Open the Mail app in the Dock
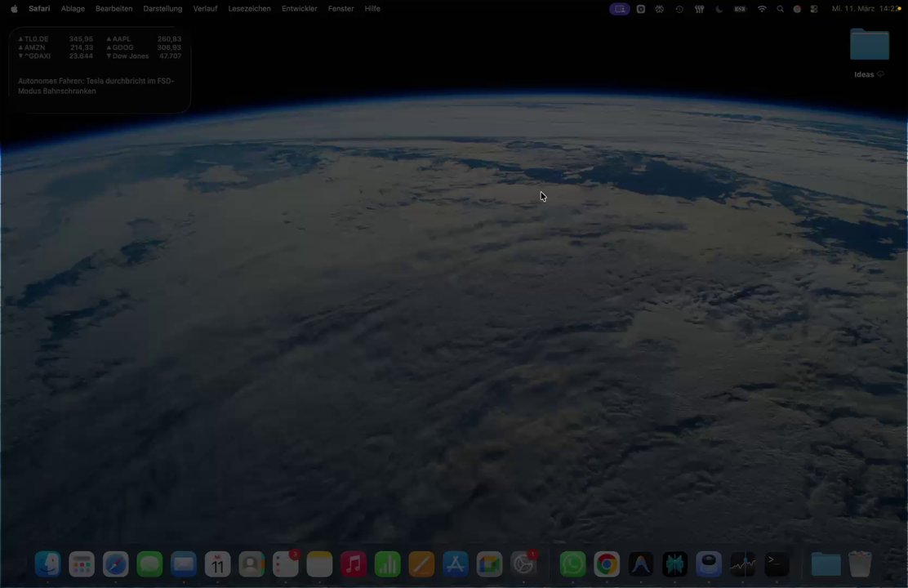The height and width of the screenshot is (588, 908). pos(184,564)
